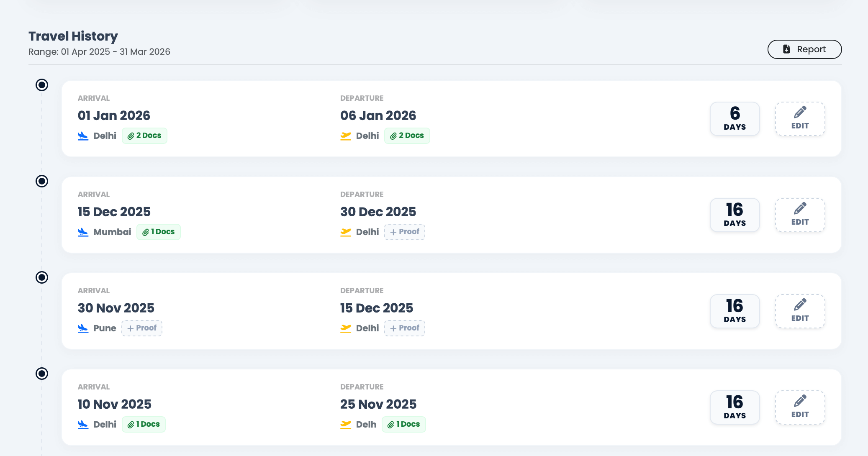View 1 Docs for 10 Nov arrival
Viewport: 868px width, 456px height.
pyautogui.click(x=144, y=424)
